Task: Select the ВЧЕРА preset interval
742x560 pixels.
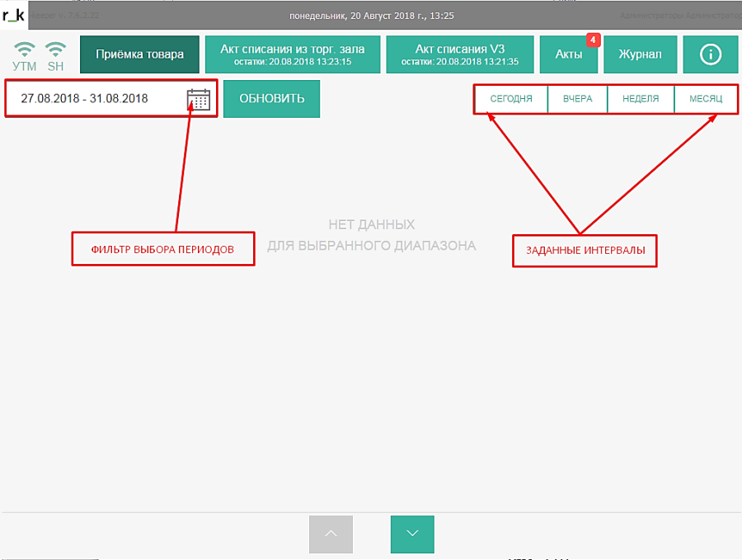Action: pos(577,99)
